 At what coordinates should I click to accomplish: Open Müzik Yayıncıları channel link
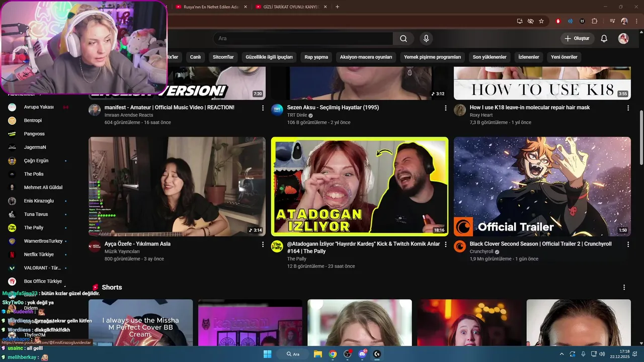[x=122, y=251]
